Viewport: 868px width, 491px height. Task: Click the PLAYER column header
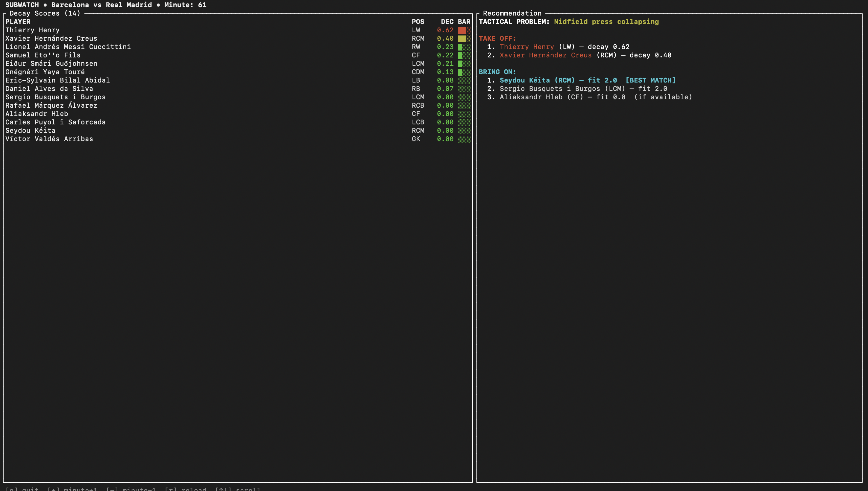tap(18, 22)
